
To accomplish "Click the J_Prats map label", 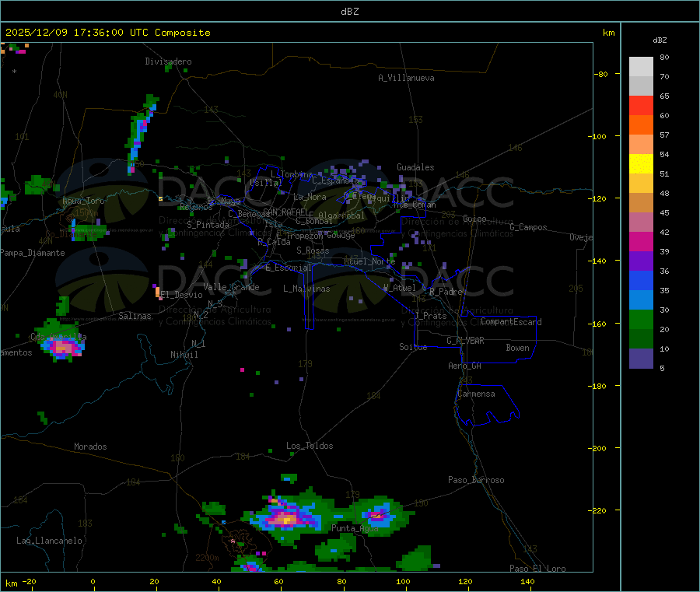I will click(430, 316).
